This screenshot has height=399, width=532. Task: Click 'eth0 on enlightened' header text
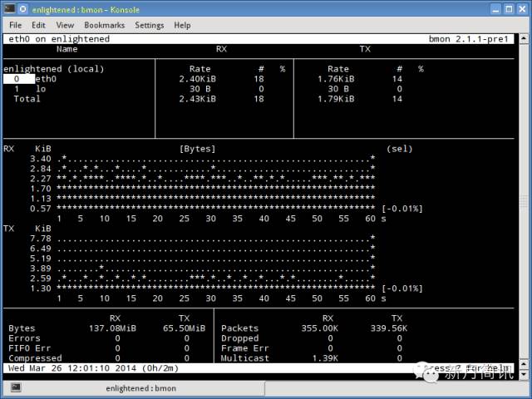pos(59,39)
